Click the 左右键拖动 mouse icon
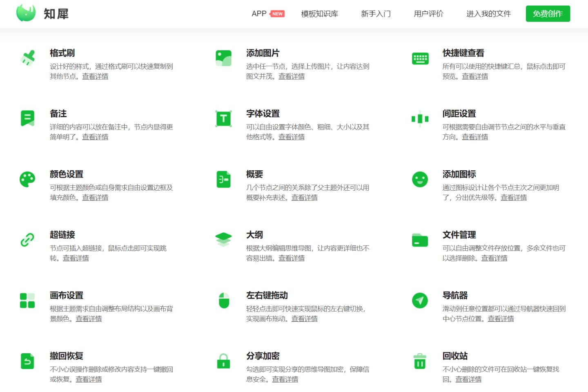This screenshot has height=392, width=588. [223, 300]
